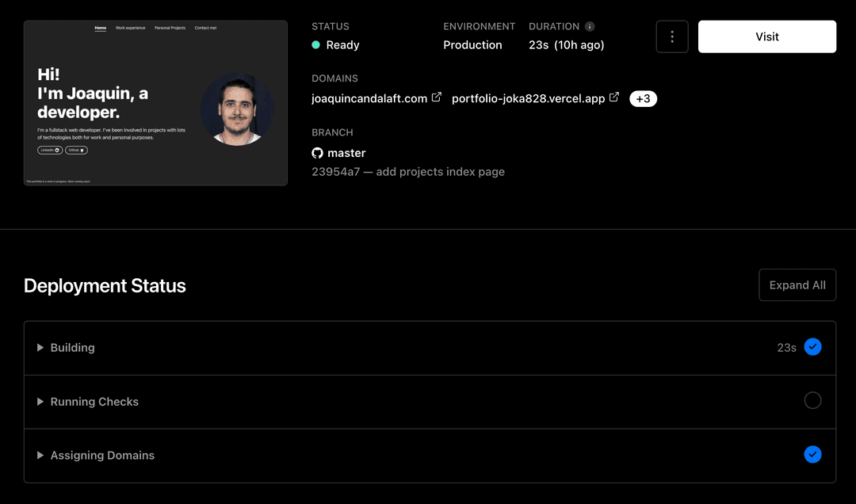Click the Running Checks empty circle indicator
This screenshot has height=504, width=856.
coord(812,400)
